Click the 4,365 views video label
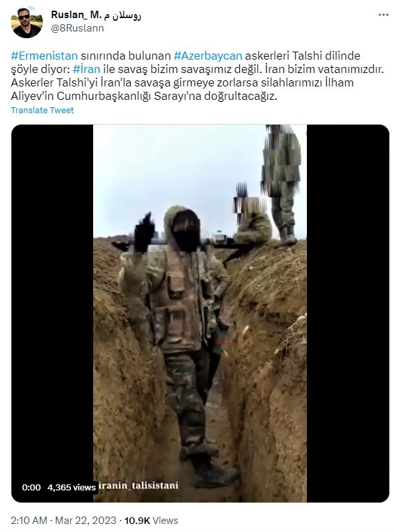This screenshot has height=532, width=394. tap(72, 488)
